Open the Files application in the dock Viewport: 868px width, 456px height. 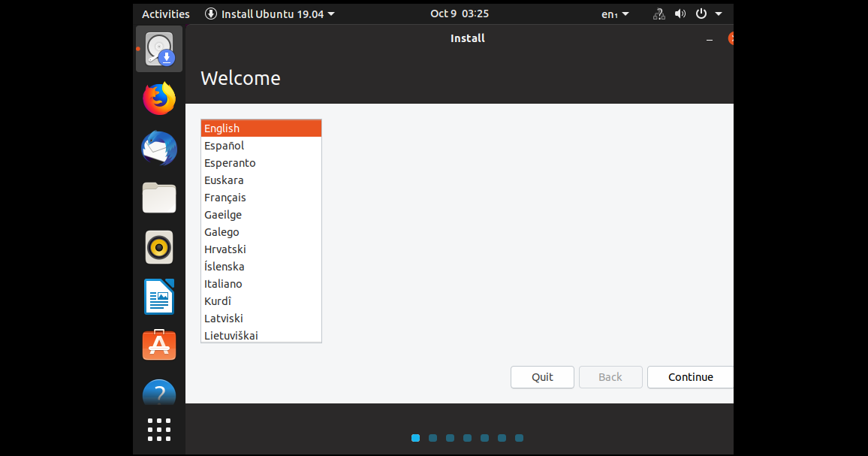click(x=159, y=198)
